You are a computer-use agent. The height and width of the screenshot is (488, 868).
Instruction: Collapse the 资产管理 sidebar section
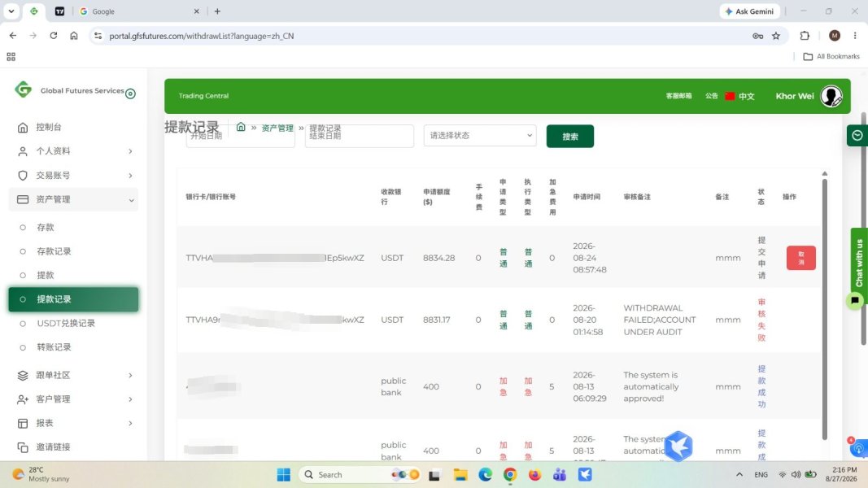pyautogui.click(x=73, y=199)
